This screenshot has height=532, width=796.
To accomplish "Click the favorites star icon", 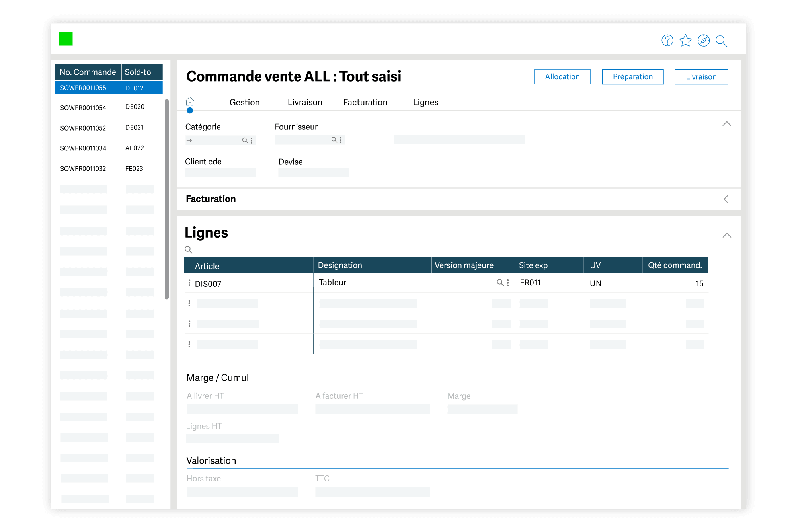I will [x=685, y=41].
